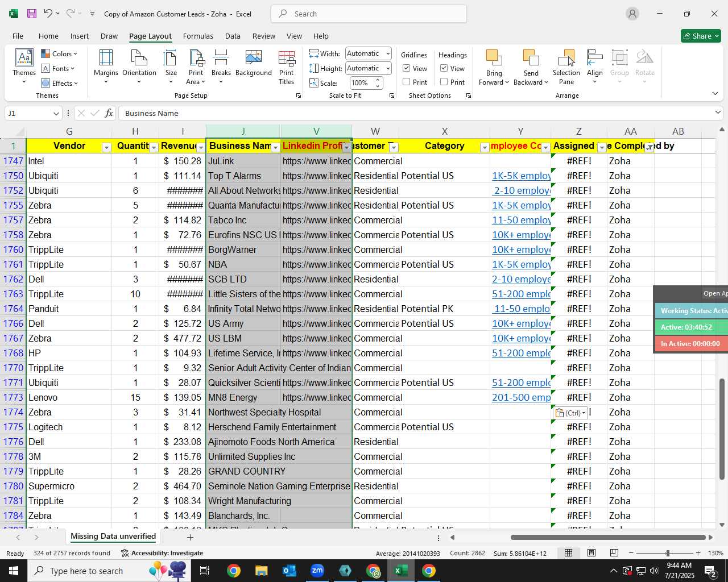The image size is (728, 582).
Task: Open Print Titles settings
Action: 287,66
